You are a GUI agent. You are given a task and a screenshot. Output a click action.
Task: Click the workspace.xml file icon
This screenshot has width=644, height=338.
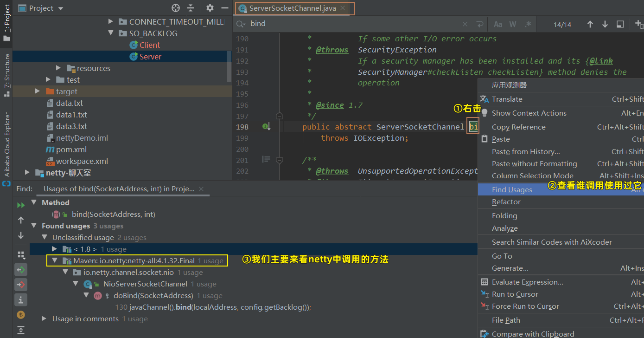pyautogui.click(x=50, y=161)
